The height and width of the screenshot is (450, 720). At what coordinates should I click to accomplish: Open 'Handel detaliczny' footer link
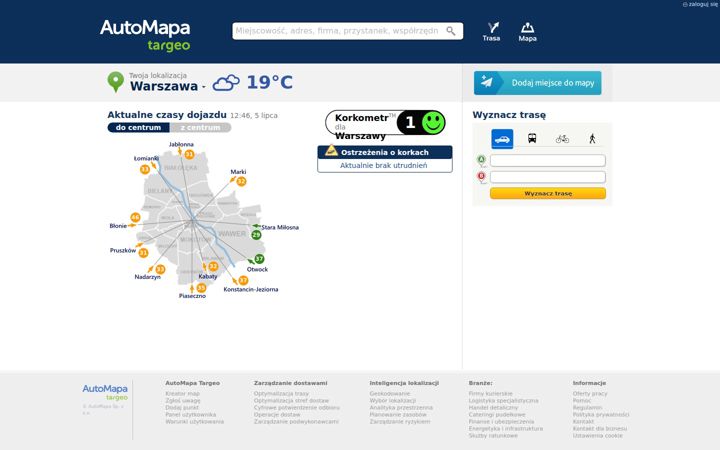coord(493,407)
